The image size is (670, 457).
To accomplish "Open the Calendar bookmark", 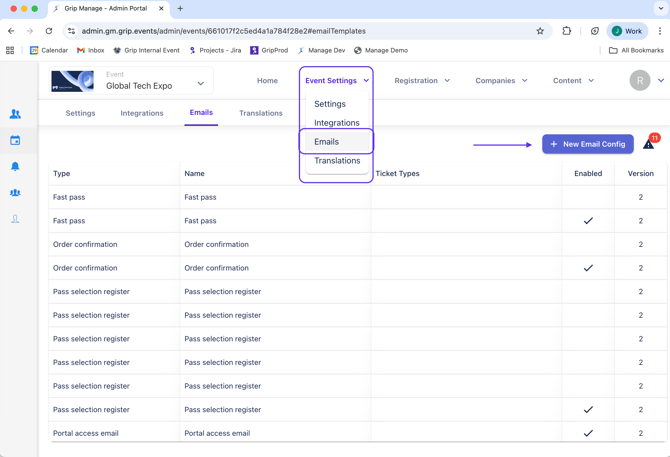I will coord(49,50).
